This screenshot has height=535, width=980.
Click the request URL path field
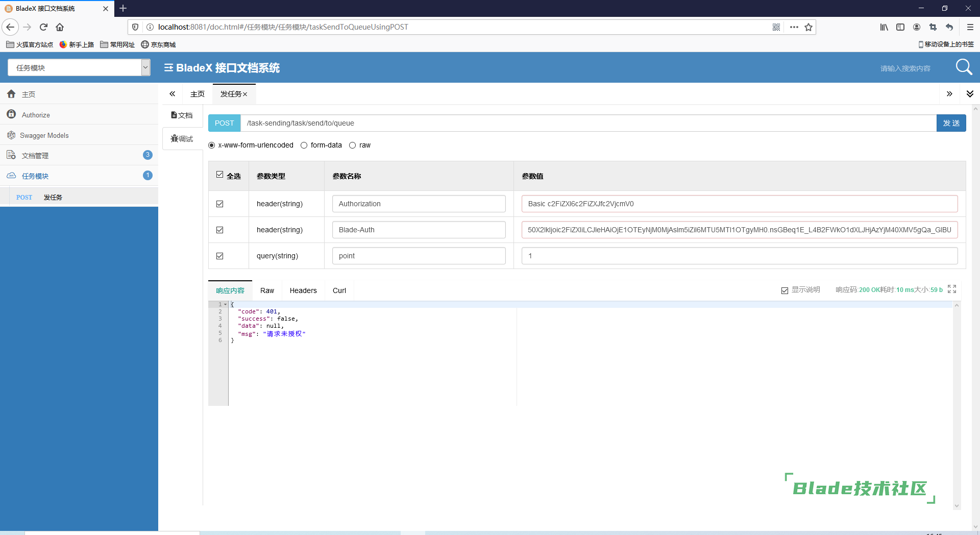[x=589, y=123]
